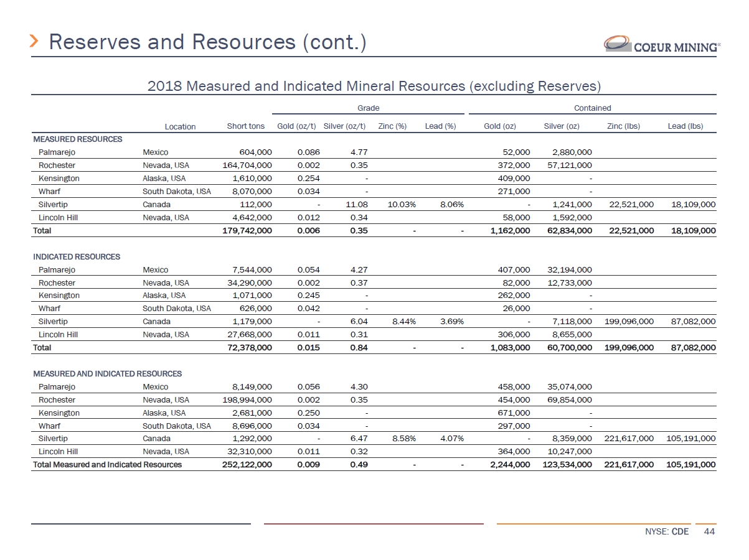Select the MEASURED RESOURCES section label
The image size is (749, 560).
coord(77,139)
